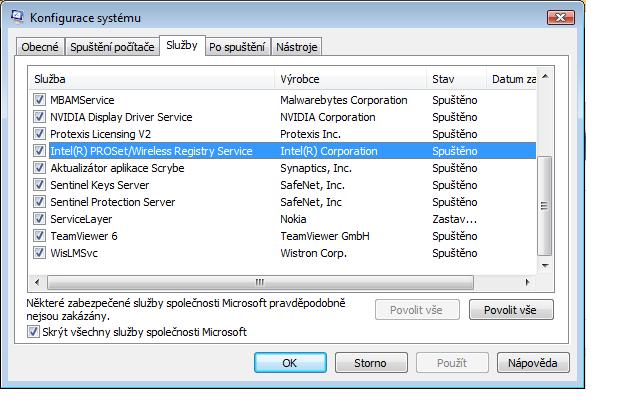Click the vertical scrollbar up arrow

[545, 76]
